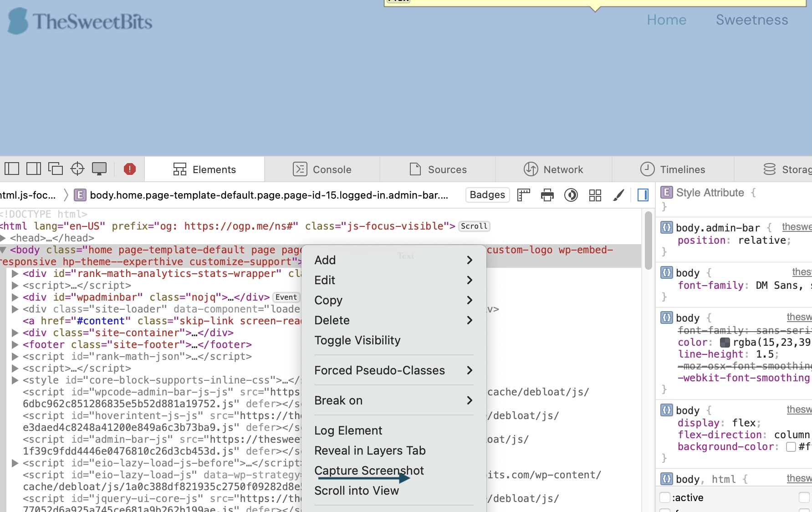Open the device settings monitor icon
This screenshot has width=812, height=512.
99,169
